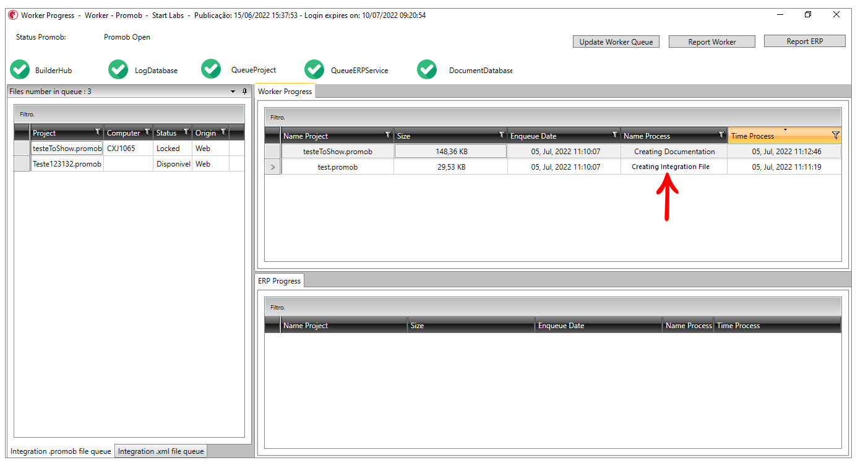Open filter on Name Project column in Worker Progress

coord(388,135)
